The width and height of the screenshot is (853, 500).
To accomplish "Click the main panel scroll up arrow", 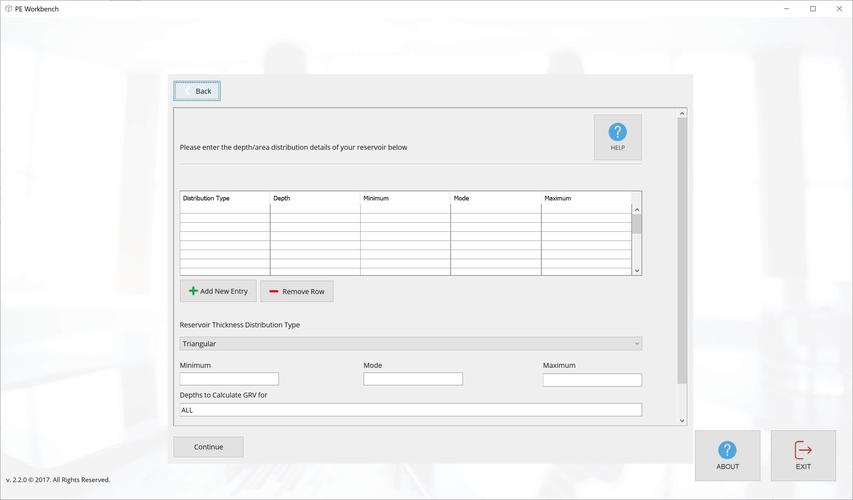I will pyautogui.click(x=682, y=114).
